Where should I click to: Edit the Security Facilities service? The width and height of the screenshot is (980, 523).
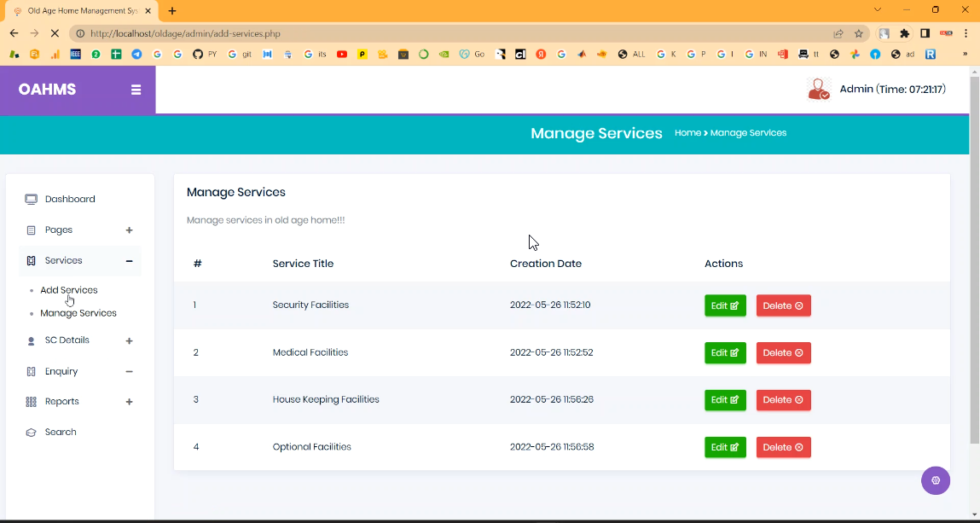click(x=725, y=305)
